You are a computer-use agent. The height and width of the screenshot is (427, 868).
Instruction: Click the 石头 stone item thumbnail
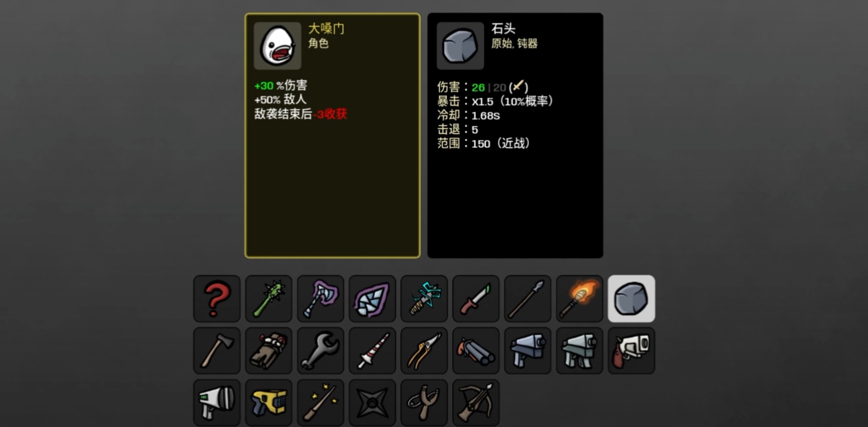point(460,46)
